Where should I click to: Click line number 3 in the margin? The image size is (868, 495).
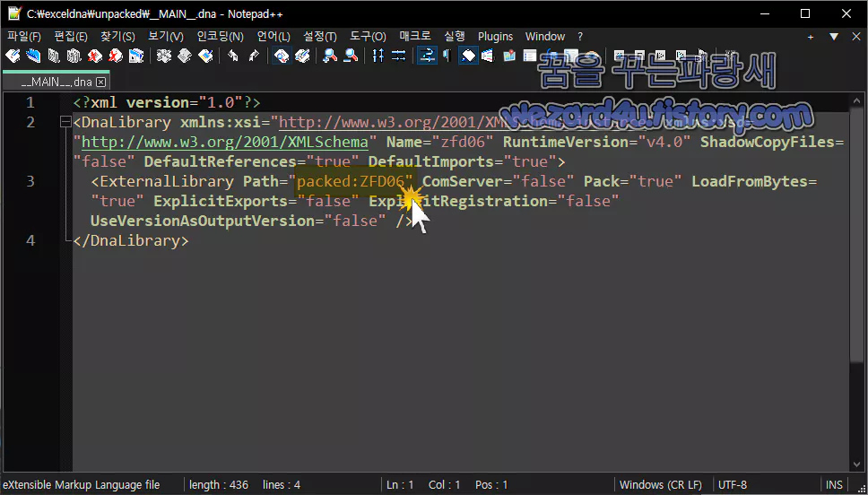click(30, 181)
